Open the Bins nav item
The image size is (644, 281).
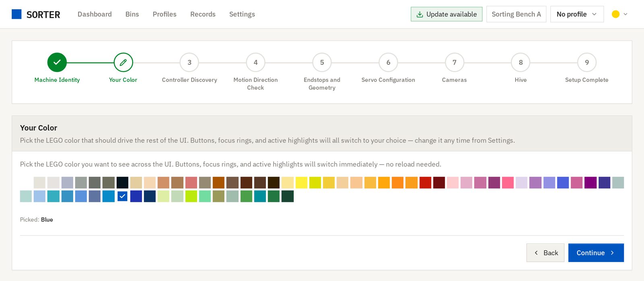(132, 14)
